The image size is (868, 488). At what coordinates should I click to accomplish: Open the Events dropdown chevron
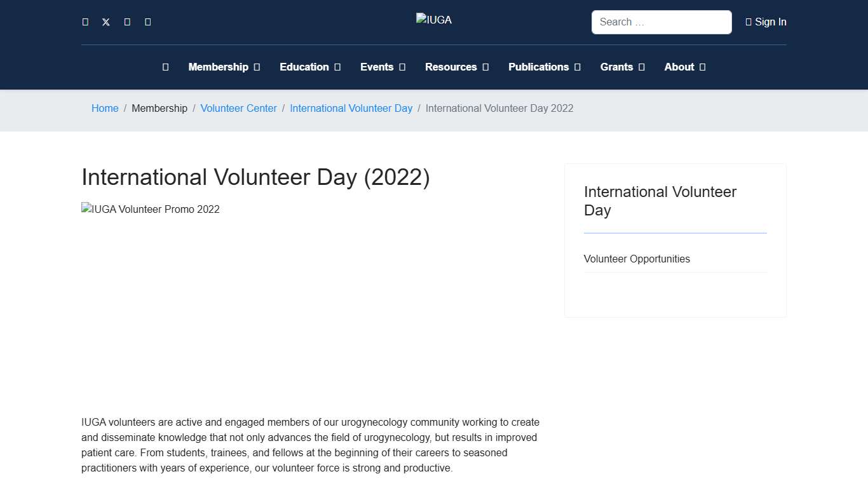401,67
